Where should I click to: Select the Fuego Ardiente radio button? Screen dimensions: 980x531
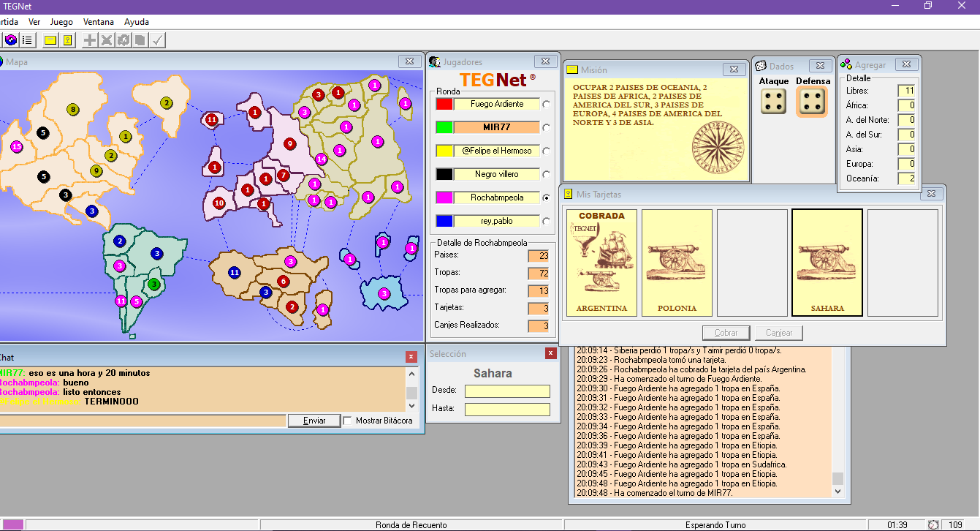546,105
